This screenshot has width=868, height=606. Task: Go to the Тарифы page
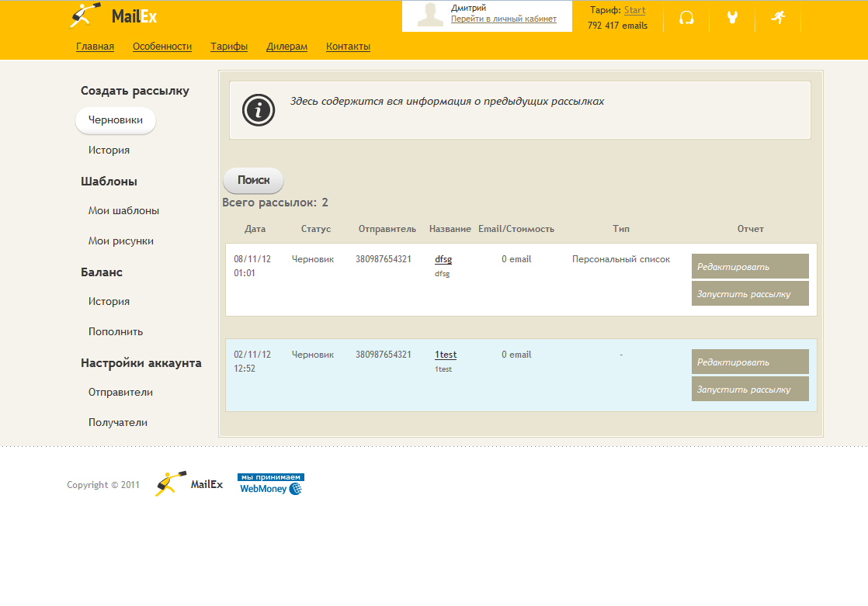[x=229, y=47]
